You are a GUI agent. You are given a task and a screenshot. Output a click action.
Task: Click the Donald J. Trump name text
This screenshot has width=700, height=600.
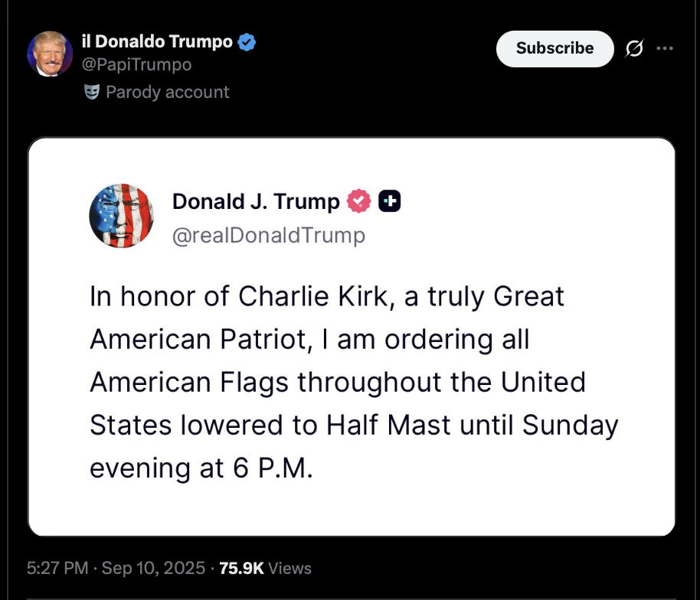click(256, 201)
